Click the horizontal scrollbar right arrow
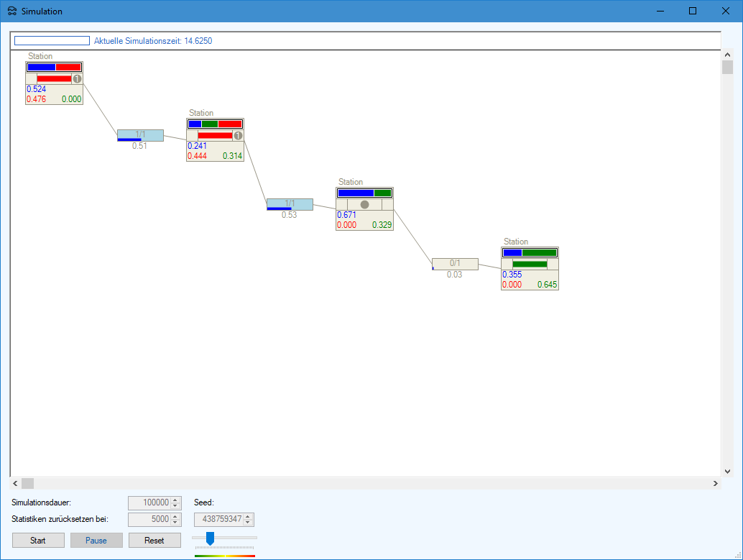Image resolution: width=743 pixels, height=560 pixels. [x=715, y=484]
